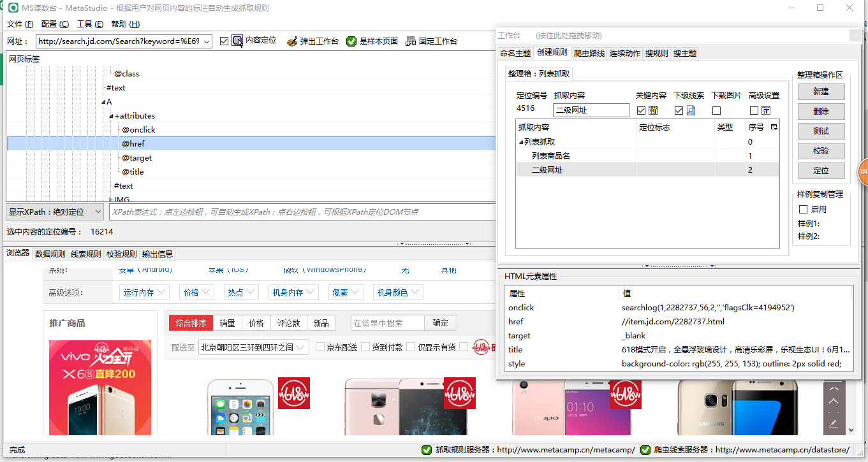Click the orange circular badge at right edge

862,172
